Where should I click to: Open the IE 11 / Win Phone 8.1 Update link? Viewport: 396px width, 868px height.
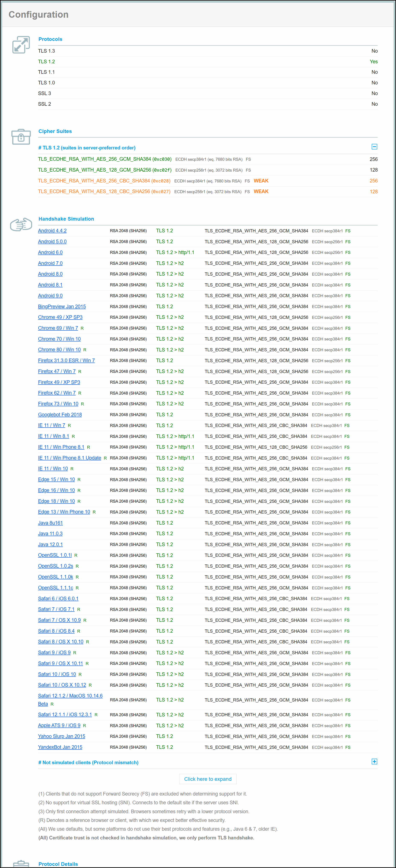(x=69, y=458)
